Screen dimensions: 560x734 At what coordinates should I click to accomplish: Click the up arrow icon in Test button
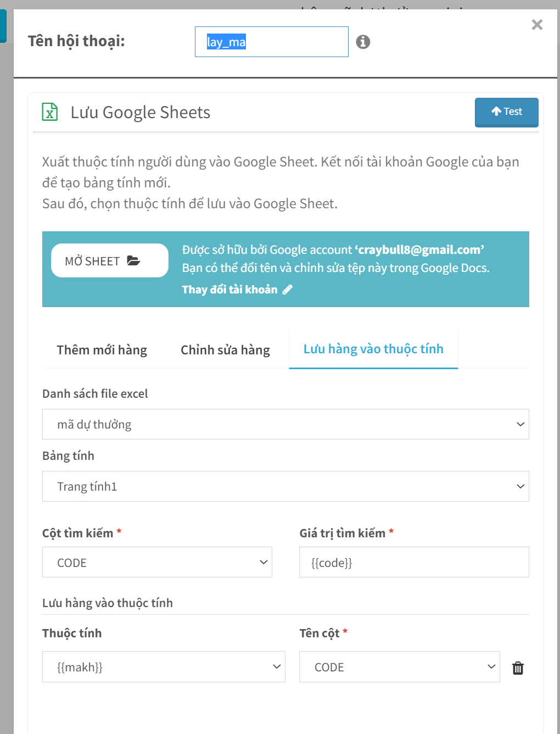tap(496, 112)
